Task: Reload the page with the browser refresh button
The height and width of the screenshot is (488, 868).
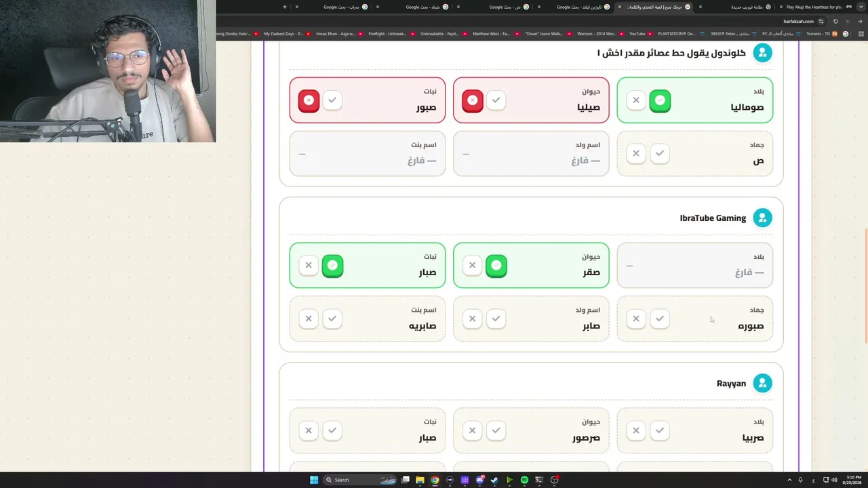Action: pos(835,21)
